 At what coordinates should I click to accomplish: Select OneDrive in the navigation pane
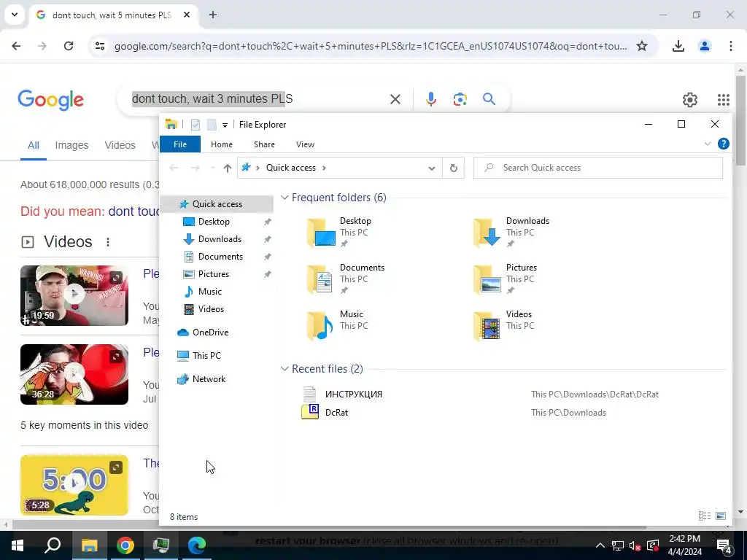coord(210,332)
